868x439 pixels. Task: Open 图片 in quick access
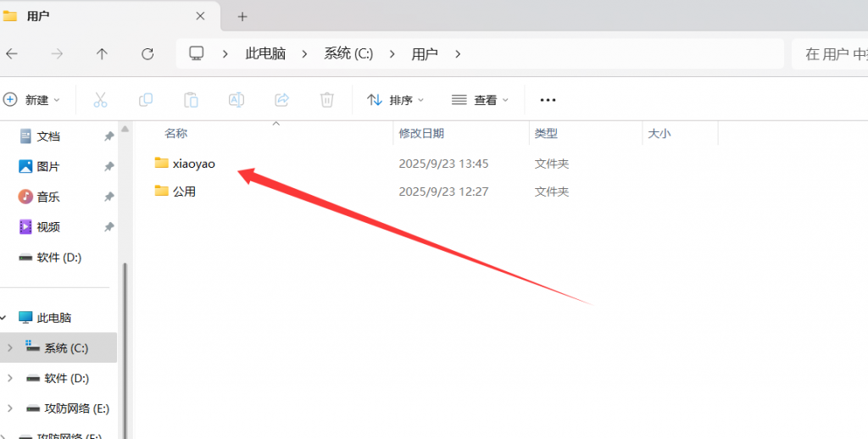click(48, 167)
